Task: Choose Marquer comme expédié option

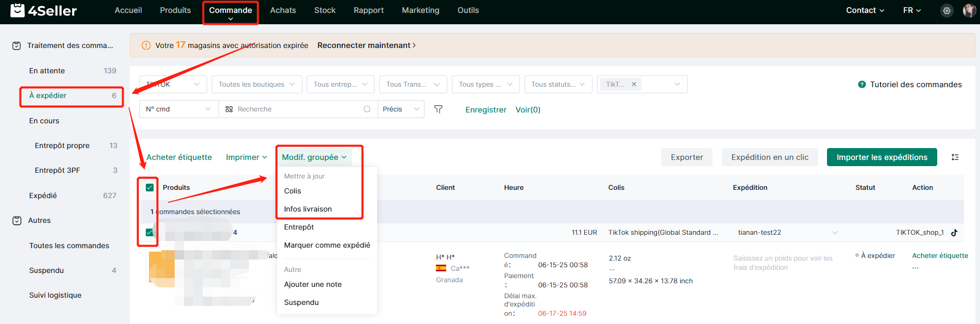Action: click(327, 245)
